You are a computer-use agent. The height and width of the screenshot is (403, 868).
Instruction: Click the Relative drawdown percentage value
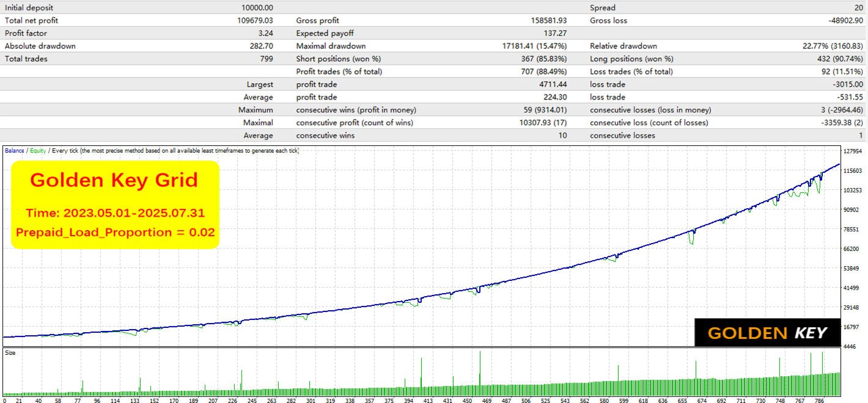pyautogui.click(x=833, y=46)
